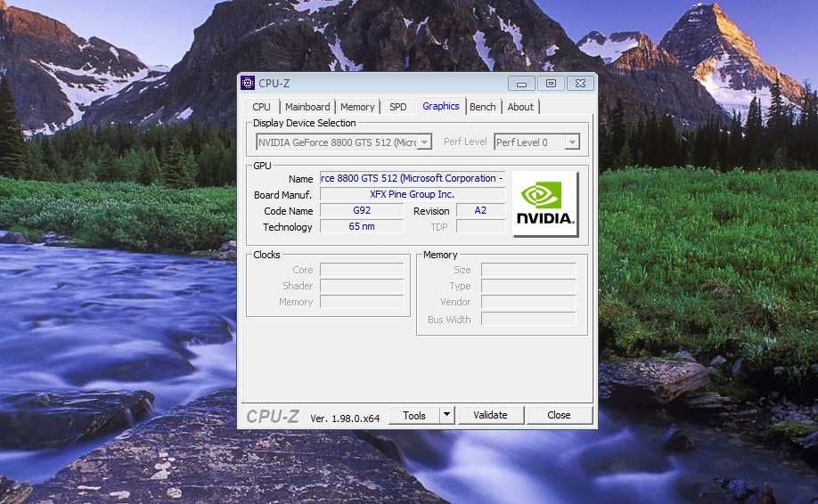The image size is (818, 504).
Task: Click the NVIDIA logo image
Action: click(x=545, y=204)
